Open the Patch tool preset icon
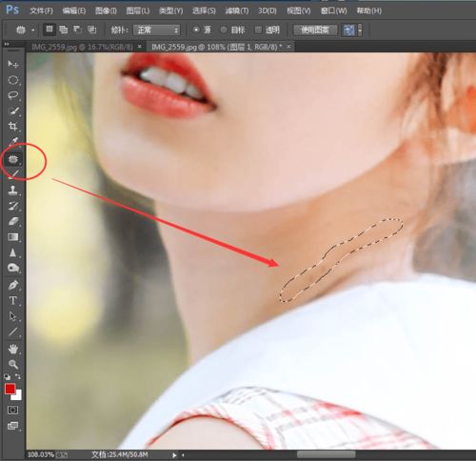 coord(21,30)
